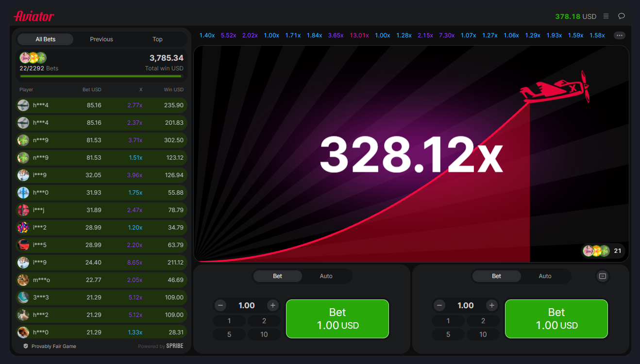Click avatar of h***0 with 1.75x

23,193
